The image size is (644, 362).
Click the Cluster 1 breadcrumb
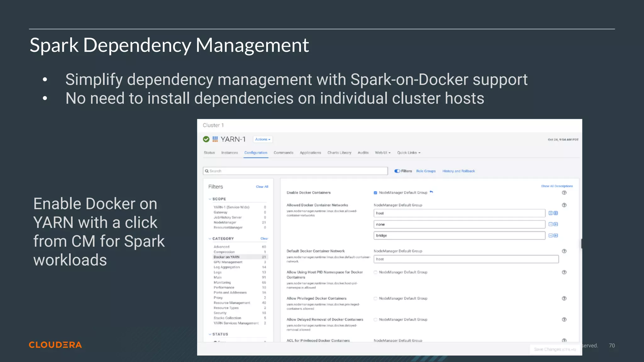pos(213,125)
